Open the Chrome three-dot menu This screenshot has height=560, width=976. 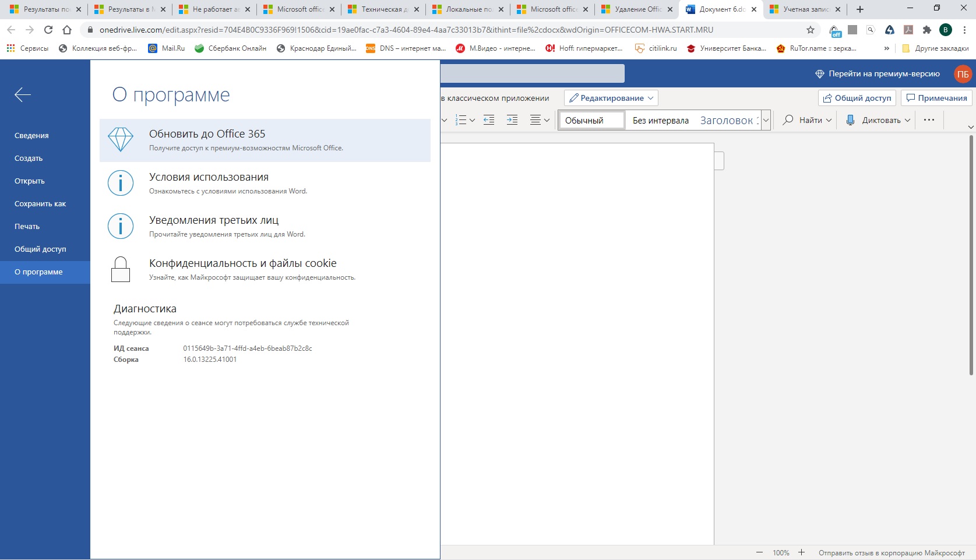(964, 30)
